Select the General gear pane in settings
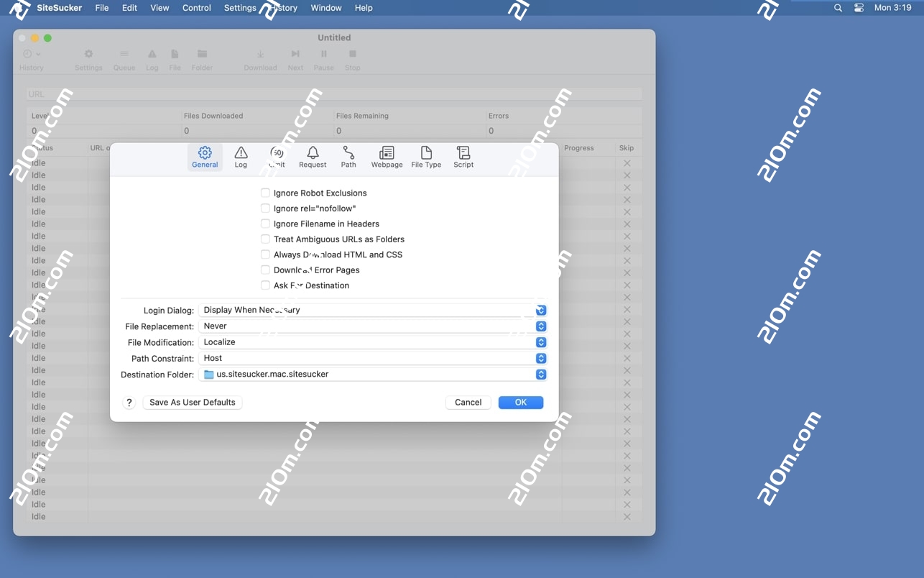 click(205, 157)
